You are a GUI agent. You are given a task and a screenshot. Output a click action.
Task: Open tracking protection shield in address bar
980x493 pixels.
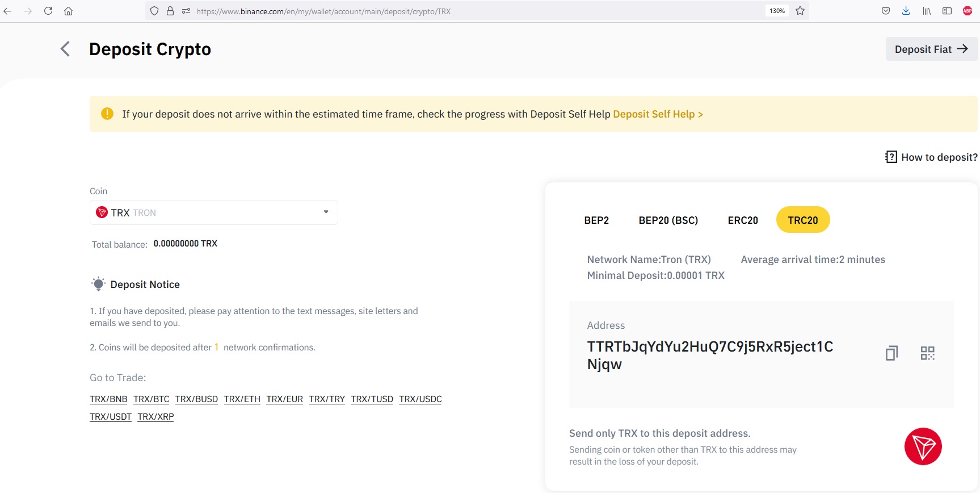pos(154,11)
